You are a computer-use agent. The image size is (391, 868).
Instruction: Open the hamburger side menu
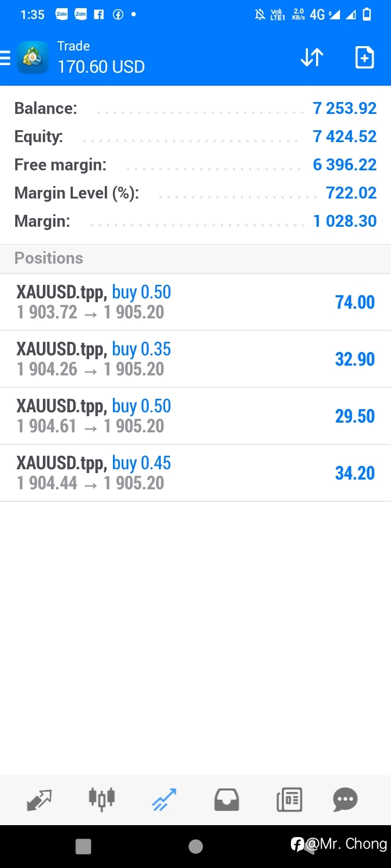(5, 58)
